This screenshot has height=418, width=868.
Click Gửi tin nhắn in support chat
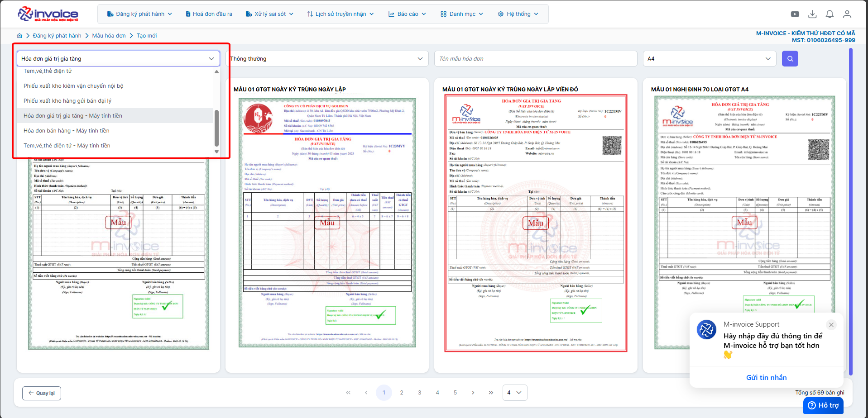(766, 377)
